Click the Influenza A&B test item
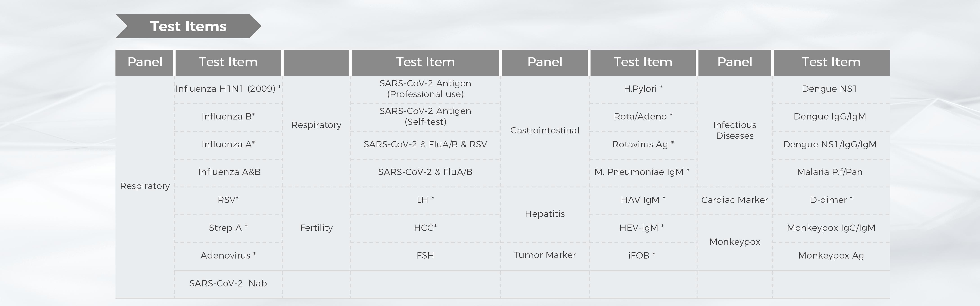This screenshot has width=980, height=306. pos(229,172)
